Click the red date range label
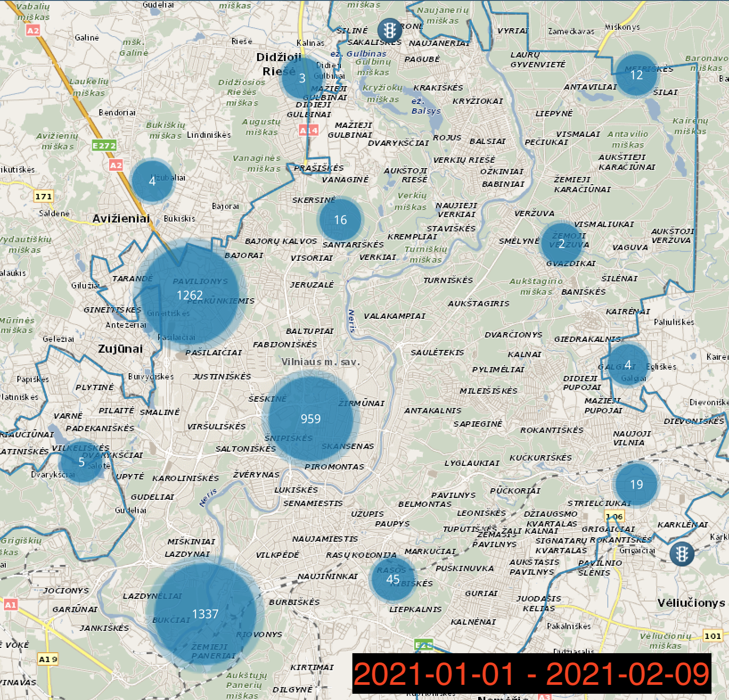This screenshot has height=700, width=729. 531,673
